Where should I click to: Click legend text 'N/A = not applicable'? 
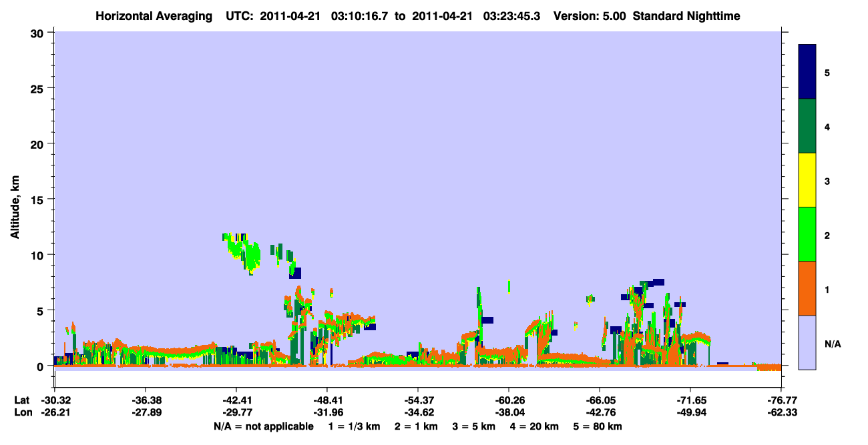click(x=263, y=426)
